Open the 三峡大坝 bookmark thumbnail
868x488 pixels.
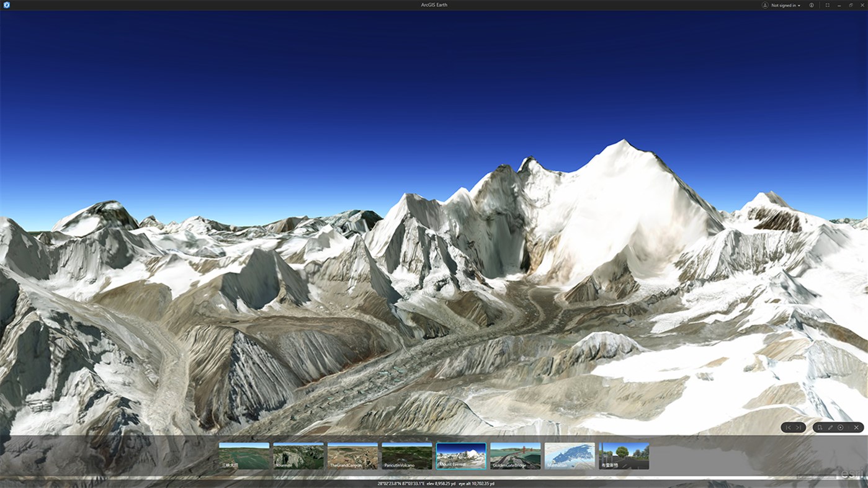(x=243, y=455)
